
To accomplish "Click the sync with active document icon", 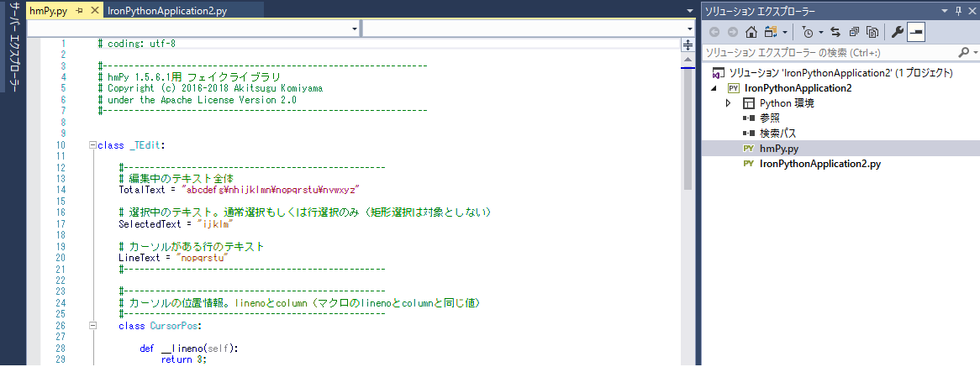I will [835, 32].
